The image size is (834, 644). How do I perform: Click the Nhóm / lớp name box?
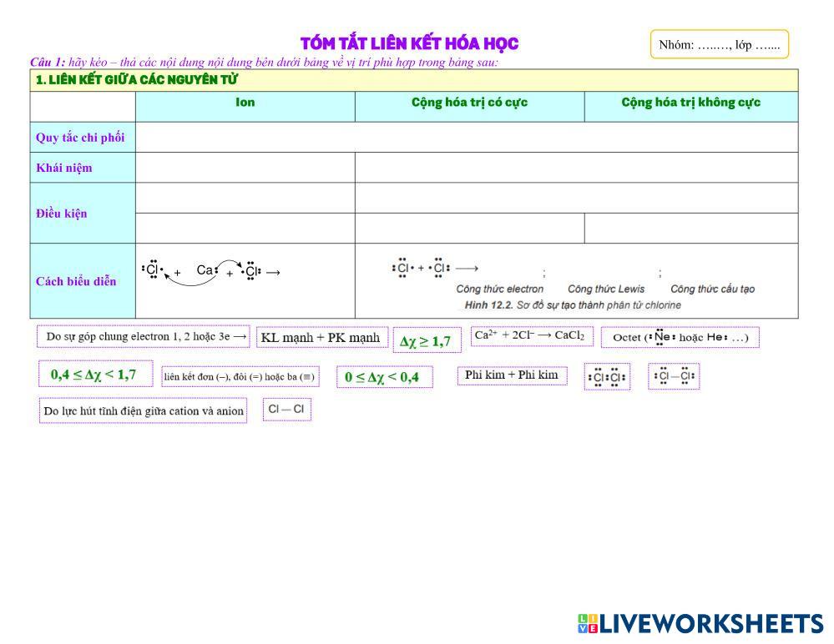pos(719,44)
